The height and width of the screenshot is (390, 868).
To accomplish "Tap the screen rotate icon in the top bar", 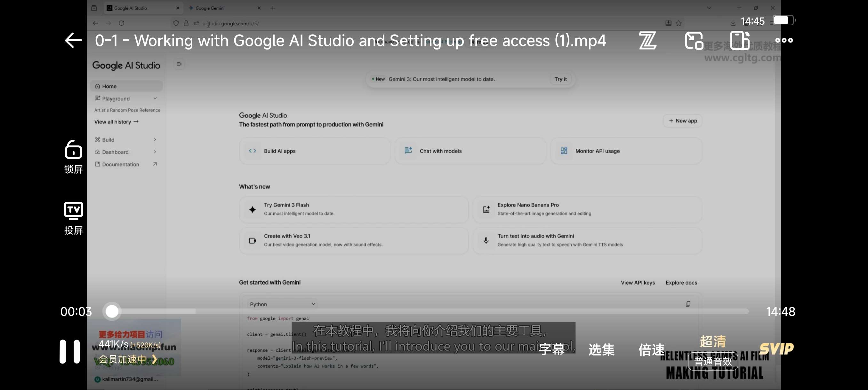I will click(x=740, y=40).
